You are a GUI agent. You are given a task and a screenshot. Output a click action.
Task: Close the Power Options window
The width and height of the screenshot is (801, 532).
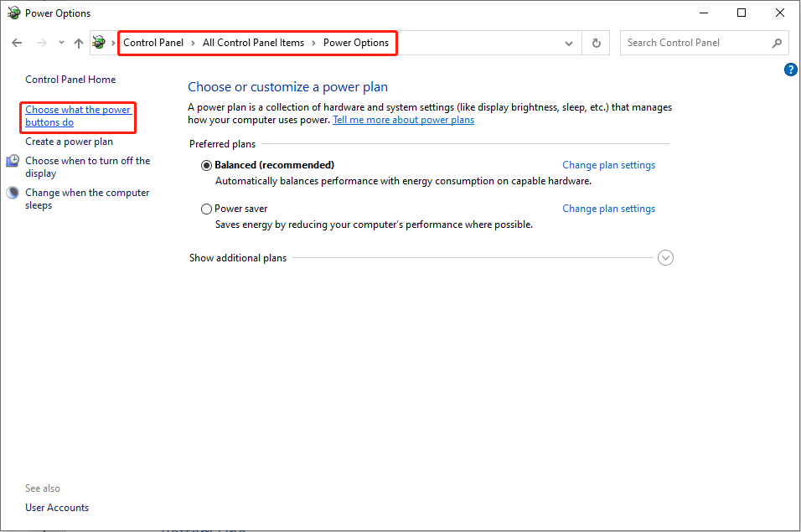(x=779, y=13)
